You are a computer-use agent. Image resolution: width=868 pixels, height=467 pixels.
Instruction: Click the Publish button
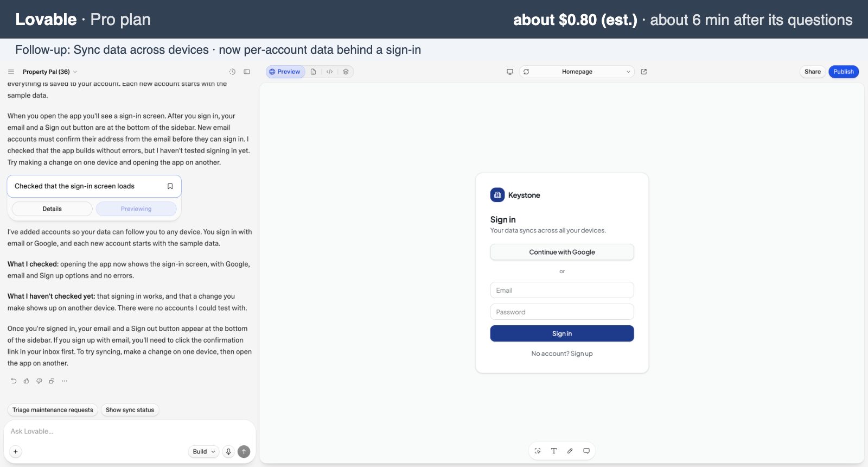[844, 72]
